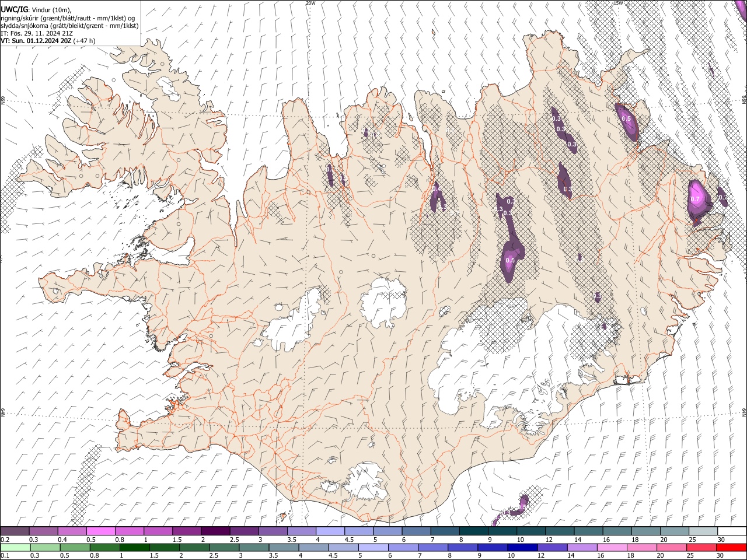Select the dull purple 0.2 snow legend swatch
Image resolution: width=747 pixels, height=560 pixels.
point(15,531)
